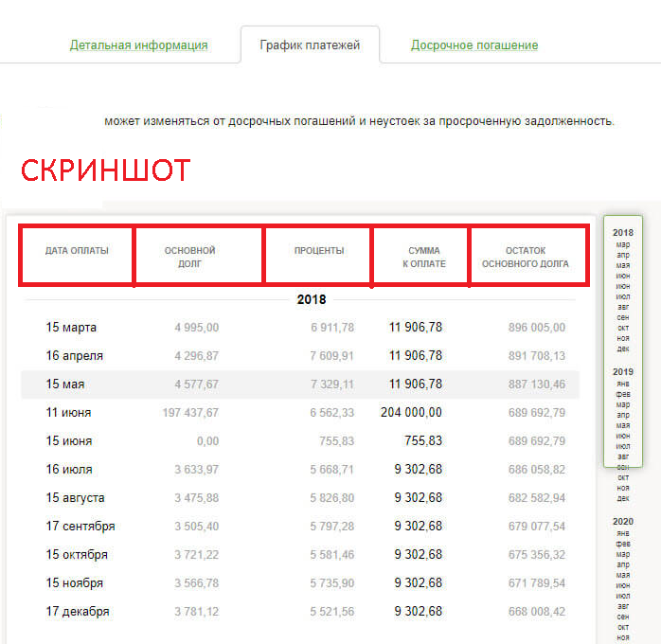The image size is (661, 644).
Task: Select окт under 2019 in navigator
Action: [x=622, y=477]
